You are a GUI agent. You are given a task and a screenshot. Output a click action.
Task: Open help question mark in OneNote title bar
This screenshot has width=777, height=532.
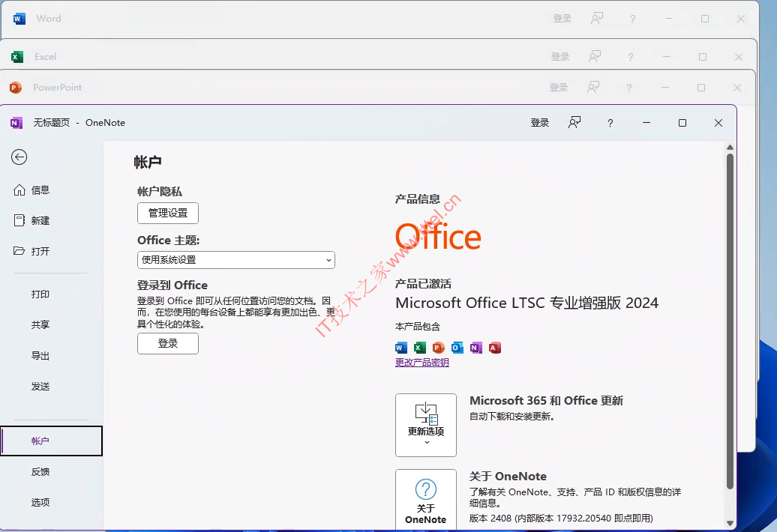point(610,123)
